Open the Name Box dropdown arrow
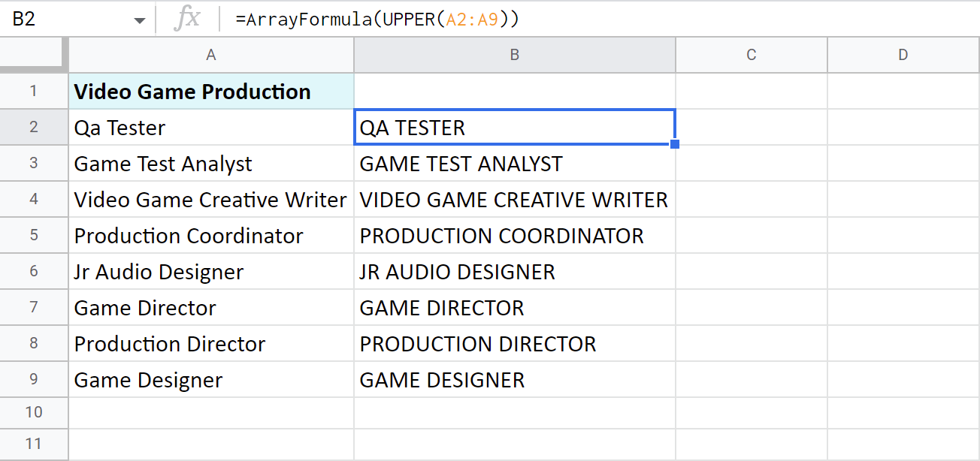The height and width of the screenshot is (461, 980). (x=140, y=20)
